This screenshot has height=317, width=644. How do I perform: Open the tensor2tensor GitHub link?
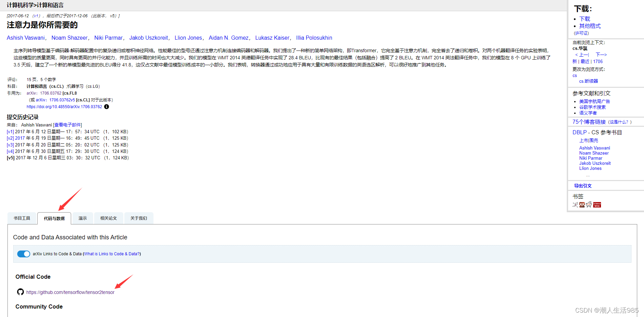click(70, 292)
